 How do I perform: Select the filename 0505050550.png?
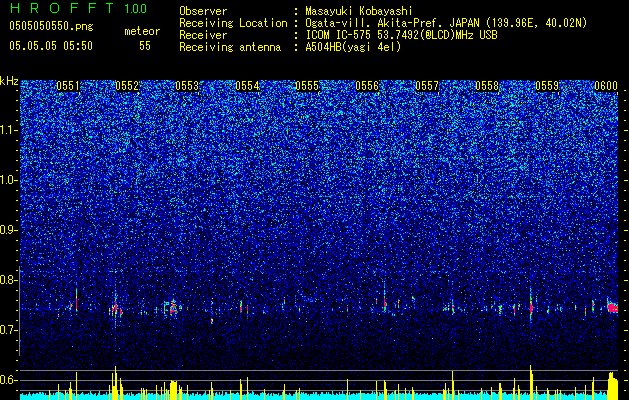click(51, 26)
